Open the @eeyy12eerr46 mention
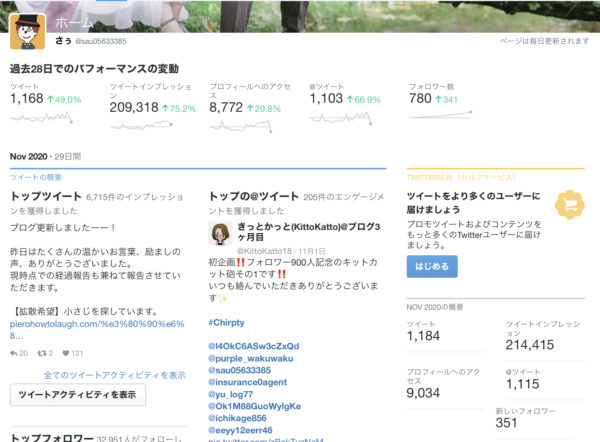 240,431
